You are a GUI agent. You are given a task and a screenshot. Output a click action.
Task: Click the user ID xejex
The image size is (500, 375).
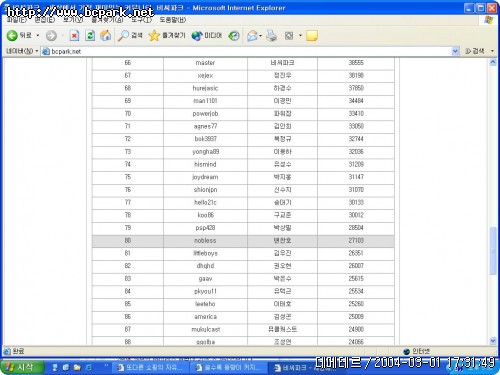point(205,75)
